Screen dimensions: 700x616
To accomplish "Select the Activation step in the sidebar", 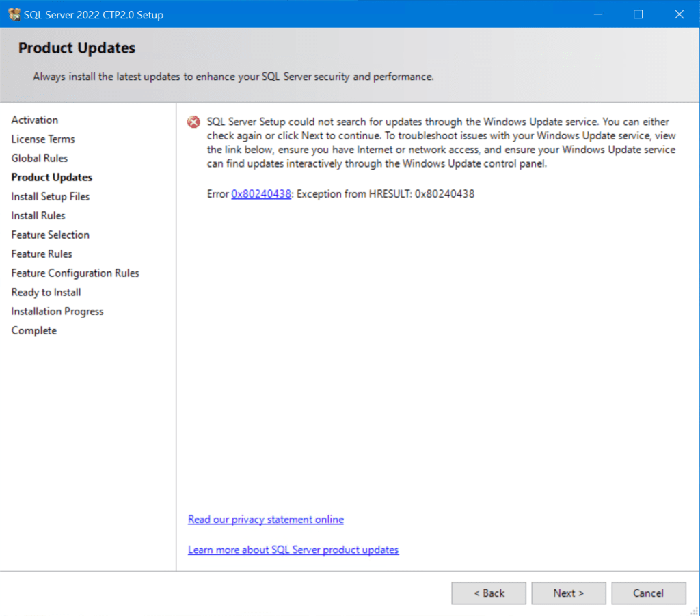I will tap(35, 120).
